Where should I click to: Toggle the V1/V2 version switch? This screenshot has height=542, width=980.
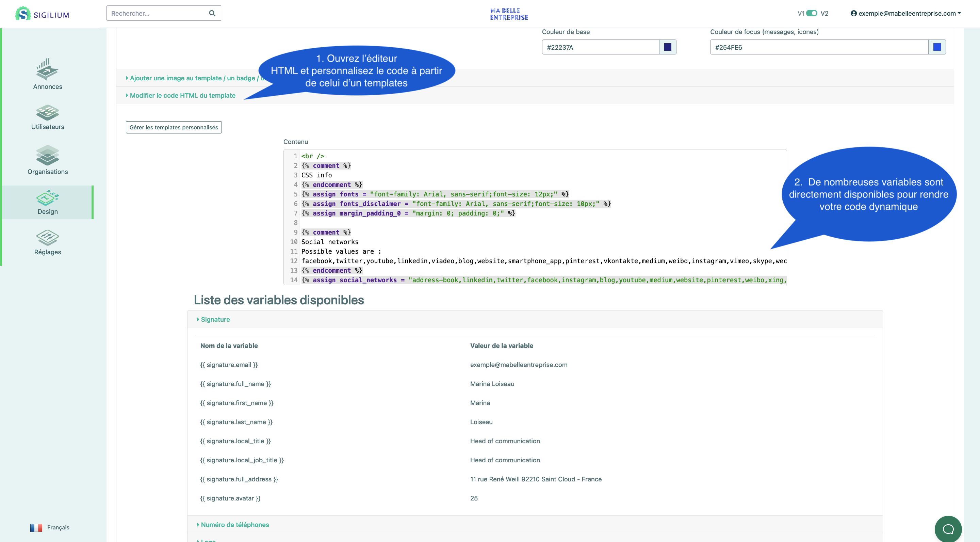812,13
